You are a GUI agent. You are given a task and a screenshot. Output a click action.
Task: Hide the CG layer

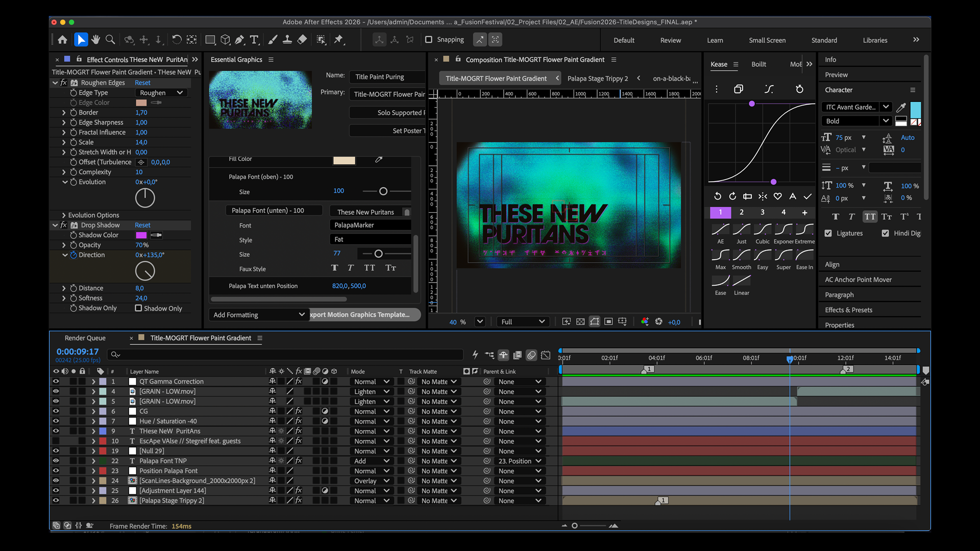[x=56, y=411]
